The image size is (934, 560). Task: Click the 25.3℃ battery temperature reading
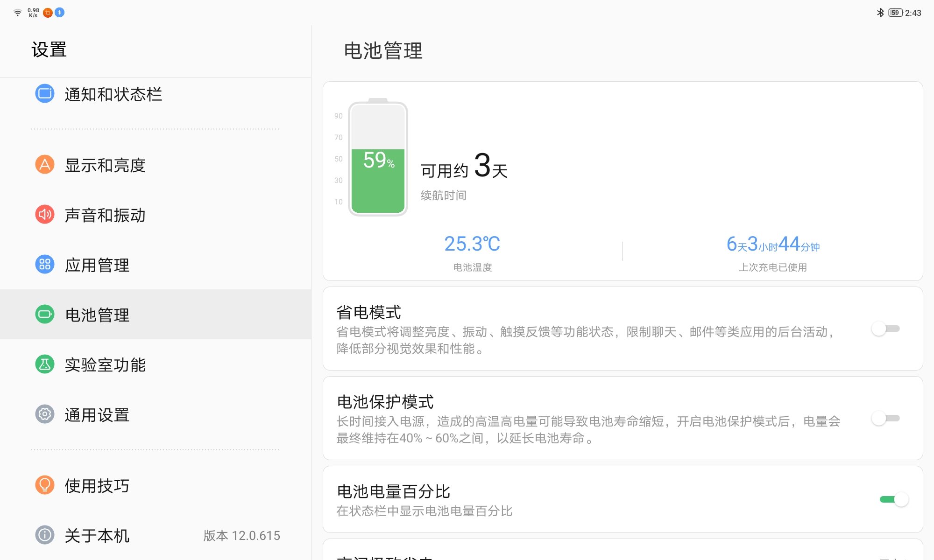[x=472, y=244]
